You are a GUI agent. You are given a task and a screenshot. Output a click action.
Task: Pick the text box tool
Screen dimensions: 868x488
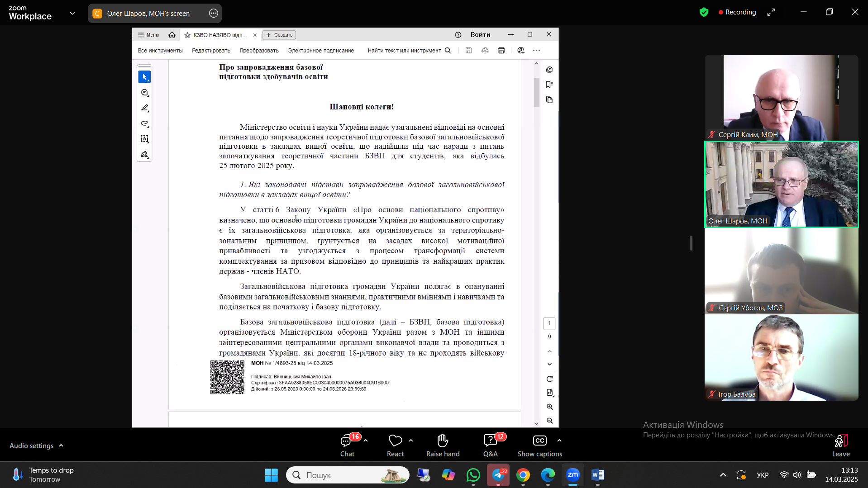point(144,139)
